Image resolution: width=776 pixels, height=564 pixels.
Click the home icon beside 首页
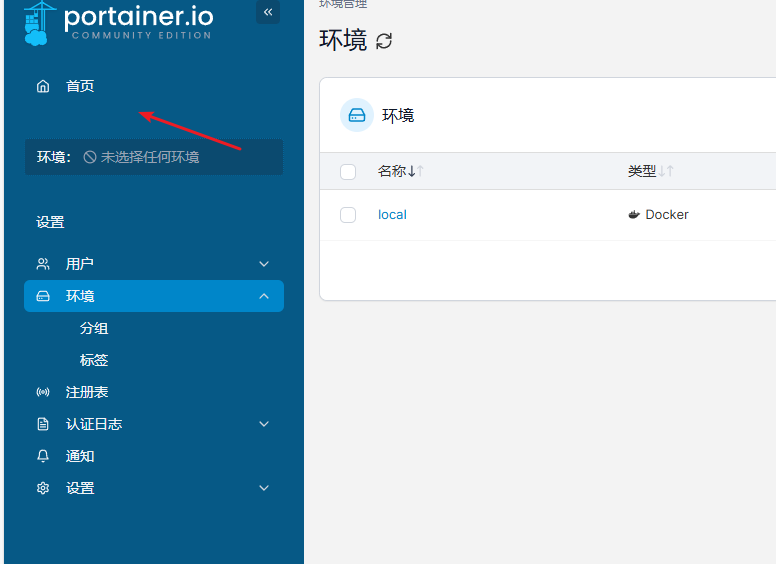point(43,86)
